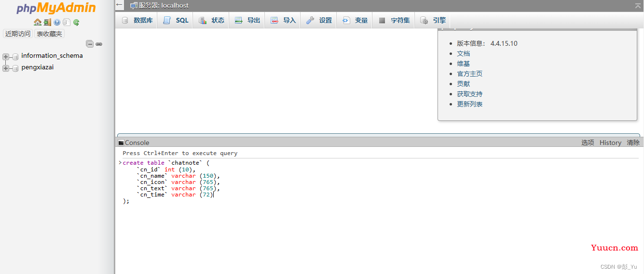644x274 pixels.
Task: Go to the phpMyAdmin home icon
Action: pyautogui.click(x=38, y=22)
